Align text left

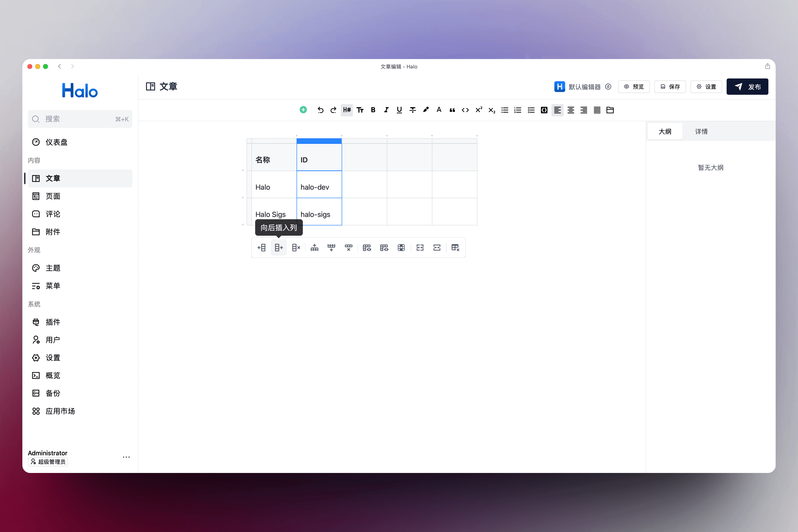557,110
